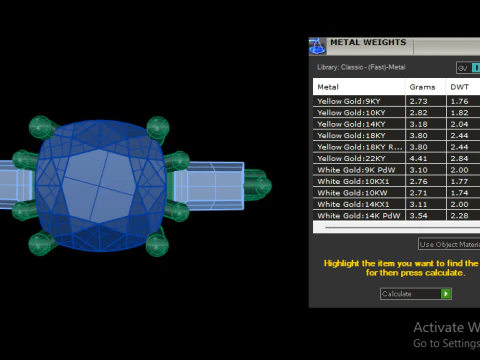Select the bottom-left green prong
This screenshot has width=480, height=360.
[x=41, y=244]
